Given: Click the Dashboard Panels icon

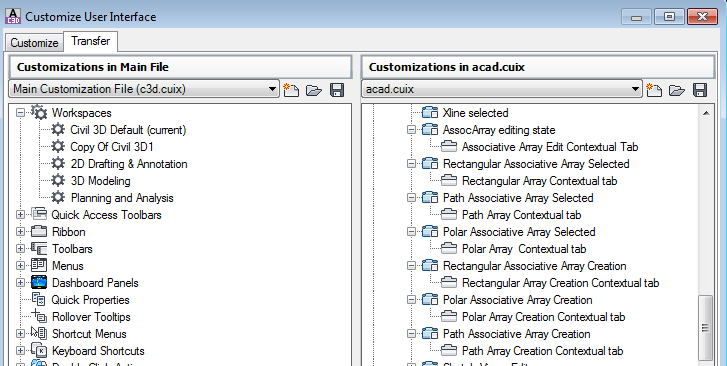Looking at the screenshot, I should (39, 283).
